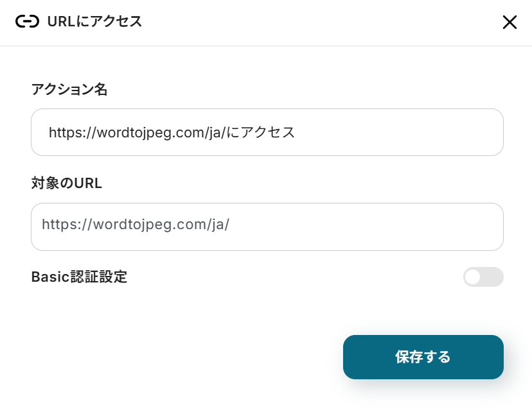532x412 pixels.
Task: Click the teal save button at the dialog bottom
Action: pyautogui.click(x=423, y=357)
